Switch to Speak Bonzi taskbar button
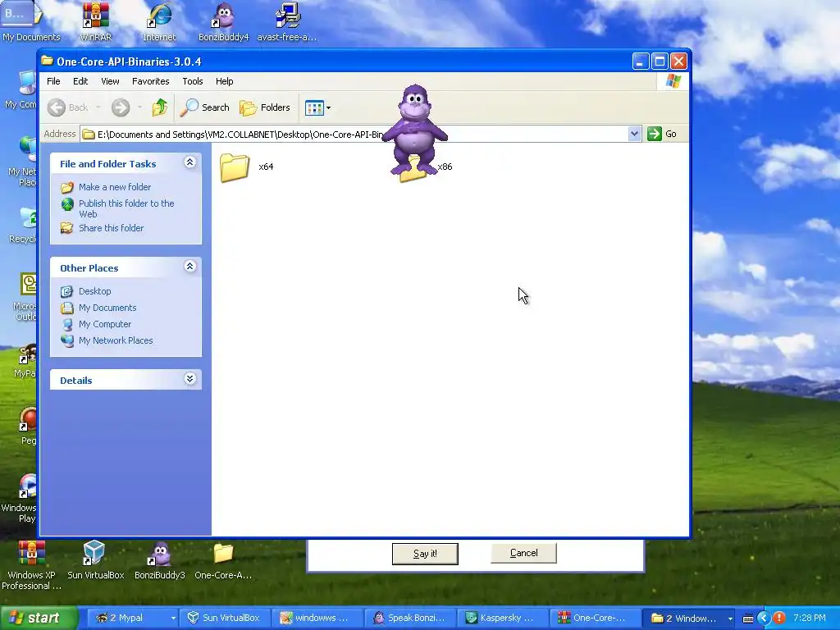This screenshot has width=840, height=630. pos(410,618)
